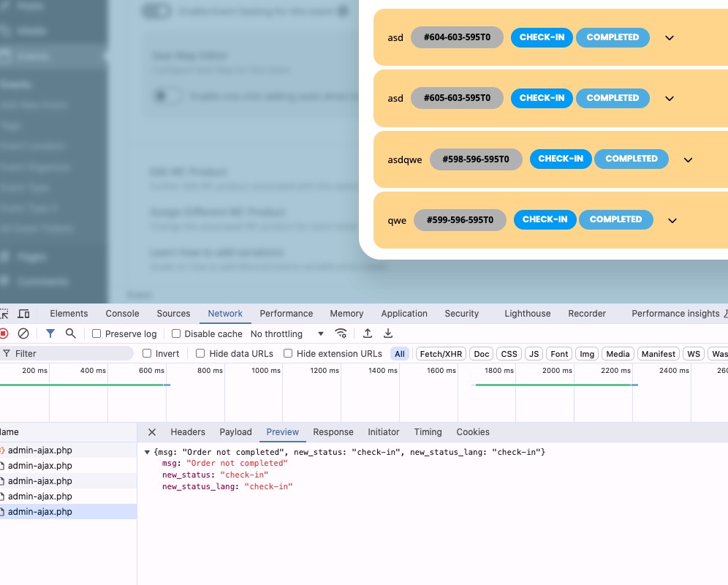The width and height of the screenshot is (728, 585).
Task: Enable Preserve log checkbox
Action: click(96, 333)
